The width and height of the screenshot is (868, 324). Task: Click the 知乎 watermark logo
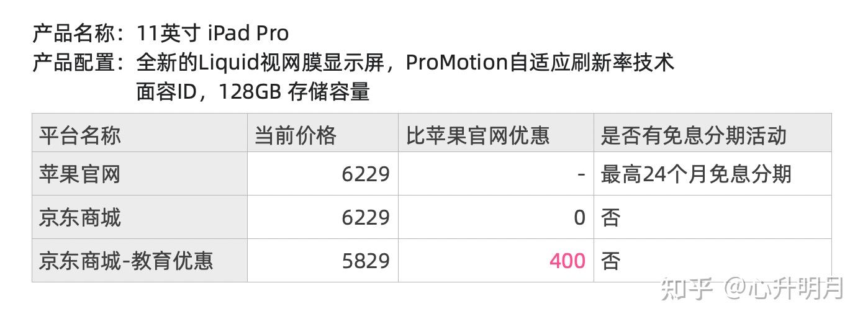685,289
